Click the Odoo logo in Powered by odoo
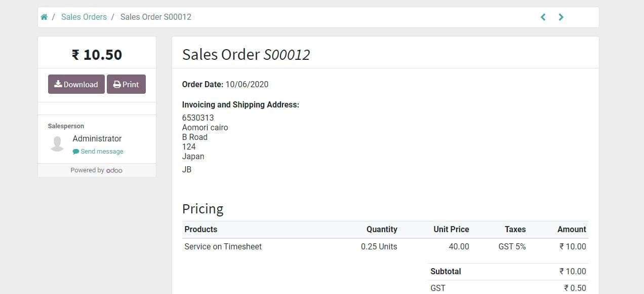Image resolution: width=644 pixels, height=294 pixels. click(114, 170)
